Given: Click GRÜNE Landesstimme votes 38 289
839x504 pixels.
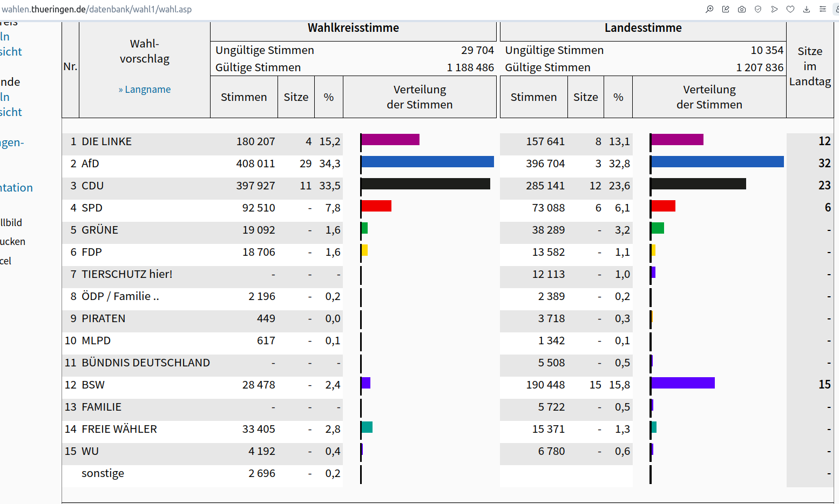Looking at the screenshot, I should point(549,230).
